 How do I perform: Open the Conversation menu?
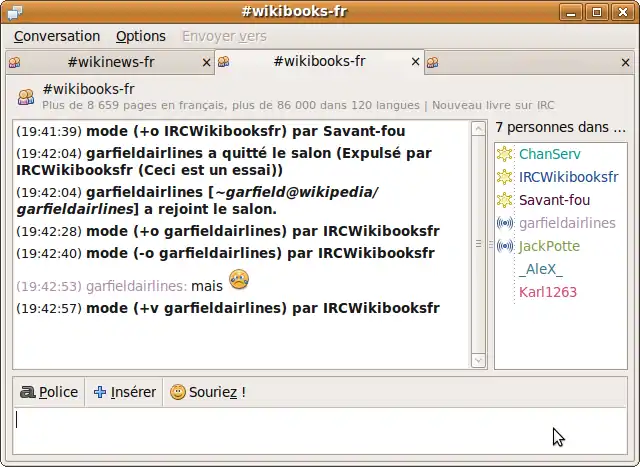point(57,36)
